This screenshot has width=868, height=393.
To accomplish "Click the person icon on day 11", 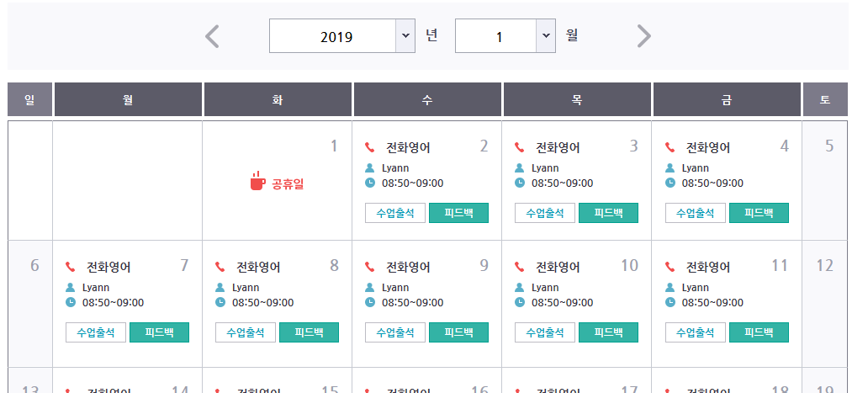I will click(670, 287).
